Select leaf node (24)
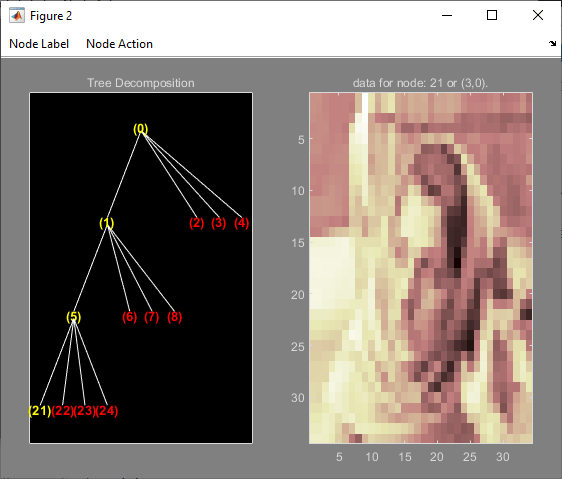562x479 pixels. click(x=107, y=411)
